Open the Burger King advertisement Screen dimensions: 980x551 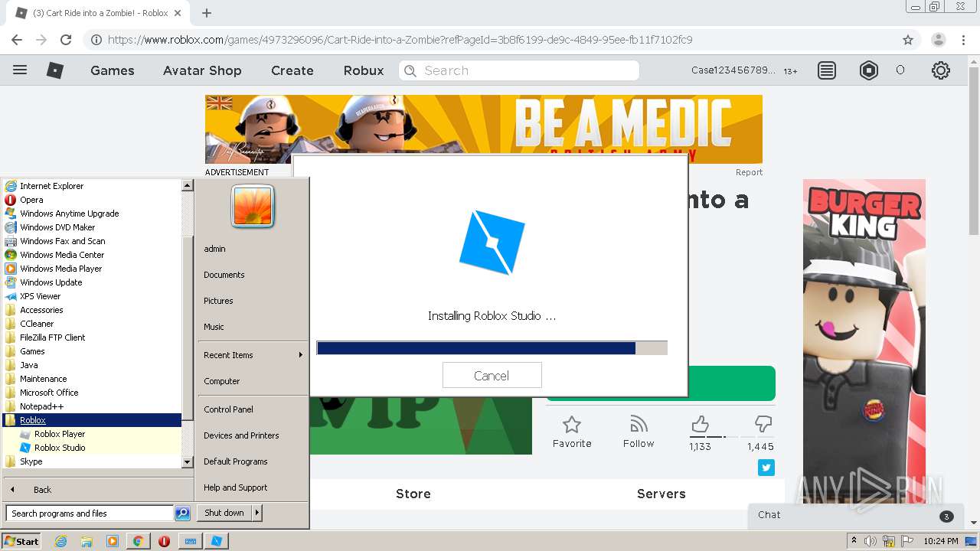tap(864, 341)
